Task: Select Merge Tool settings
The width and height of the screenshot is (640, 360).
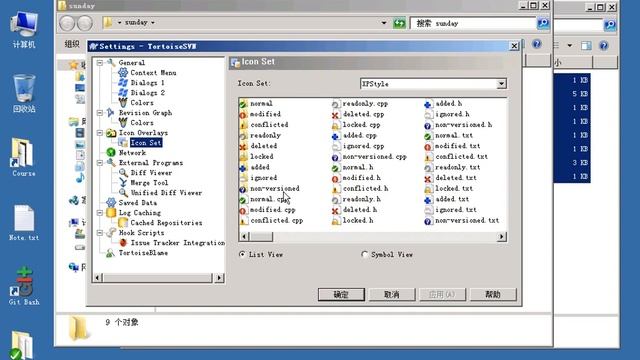Action: (149, 182)
